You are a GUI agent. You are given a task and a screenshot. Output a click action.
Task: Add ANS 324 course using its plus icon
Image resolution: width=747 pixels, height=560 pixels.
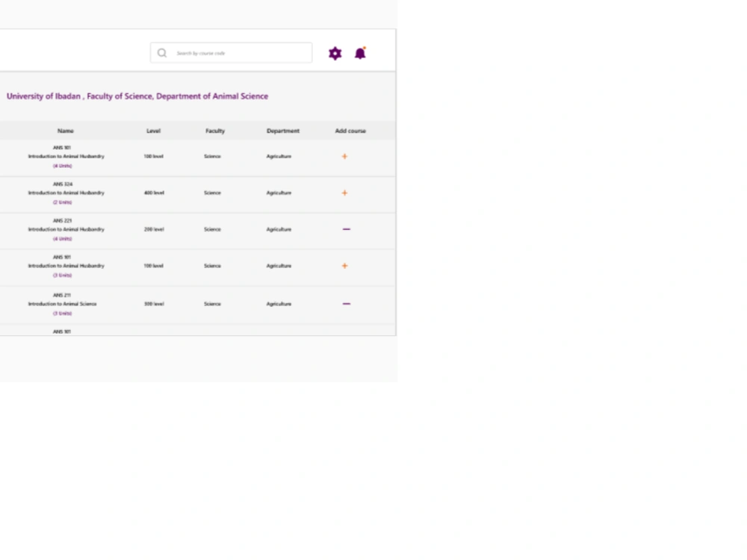point(344,193)
